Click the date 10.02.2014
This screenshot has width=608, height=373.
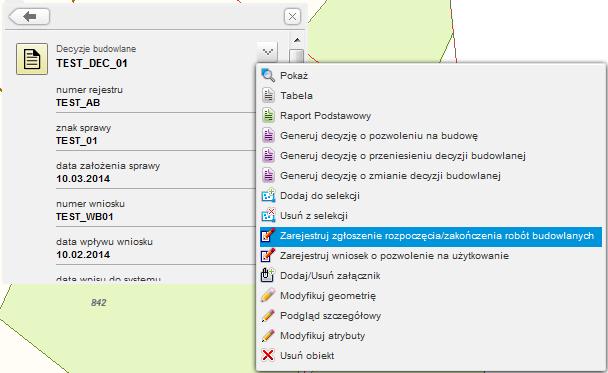point(83,255)
